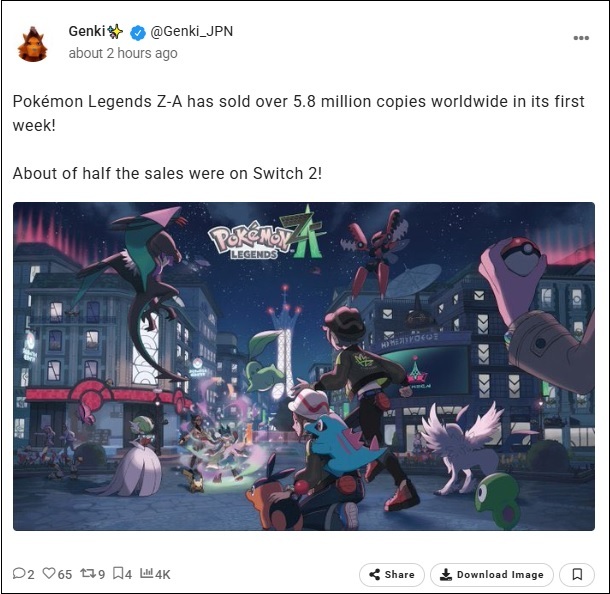Click Download Image button
610x594 pixels.
pyautogui.click(x=492, y=575)
